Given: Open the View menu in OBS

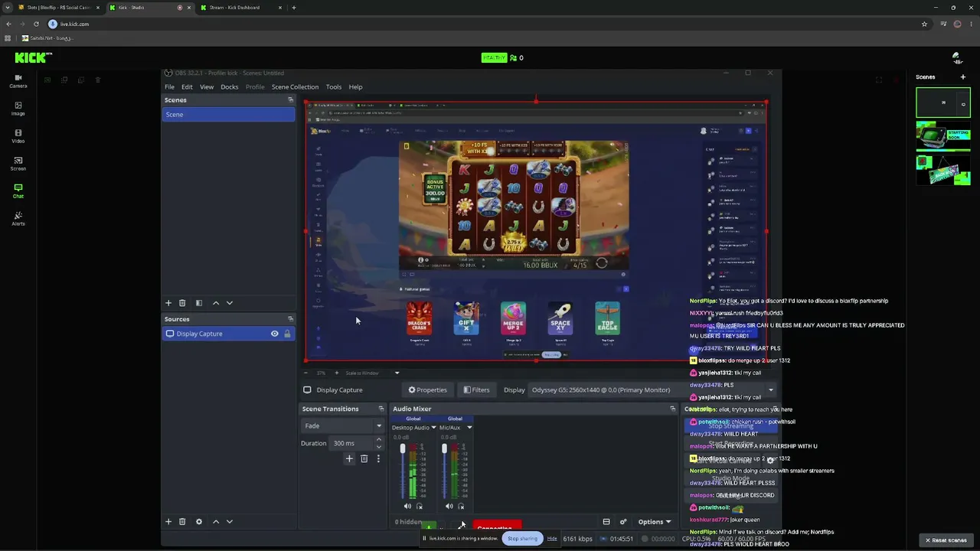Looking at the screenshot, I should tap(207, 87).
